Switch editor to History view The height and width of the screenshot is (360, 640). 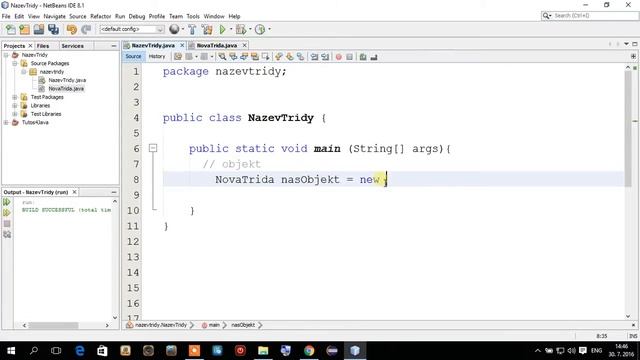pos(157,57)
